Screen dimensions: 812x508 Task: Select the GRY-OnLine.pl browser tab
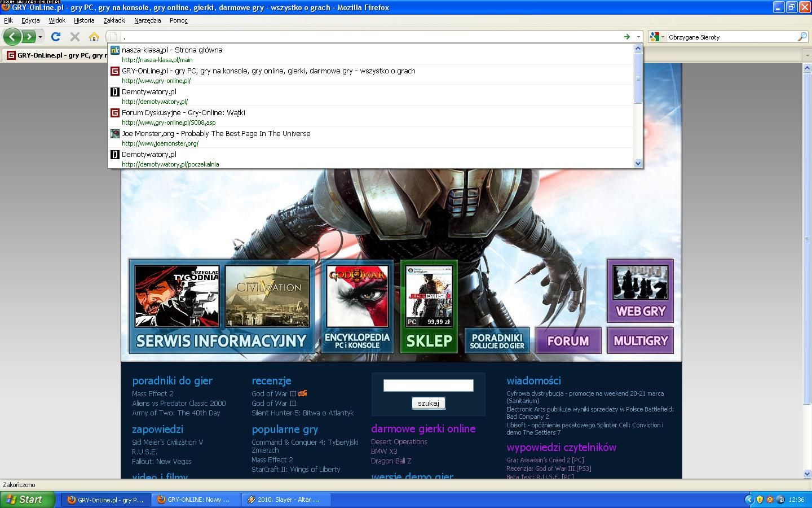point(56,55)
